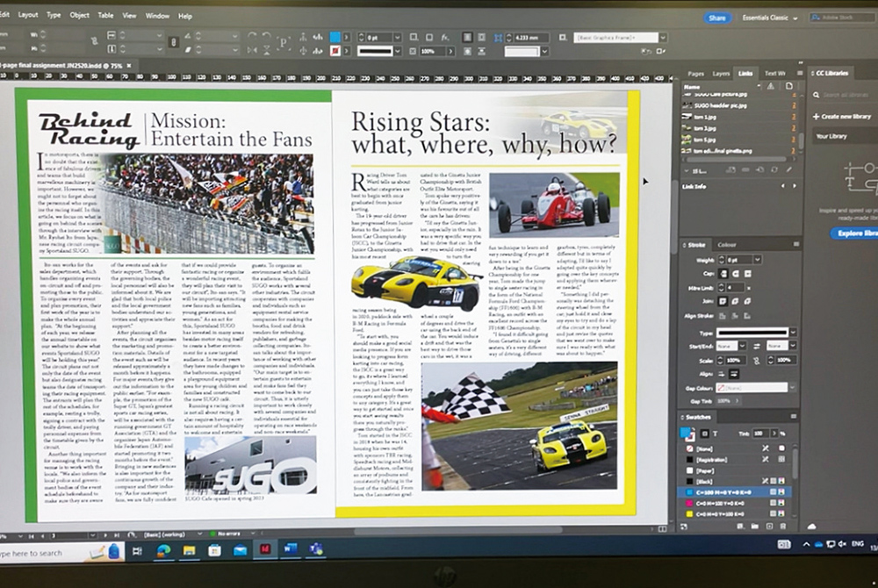Click the new colour group folder icon
The image size is (878, 588).
pos(755,527)
